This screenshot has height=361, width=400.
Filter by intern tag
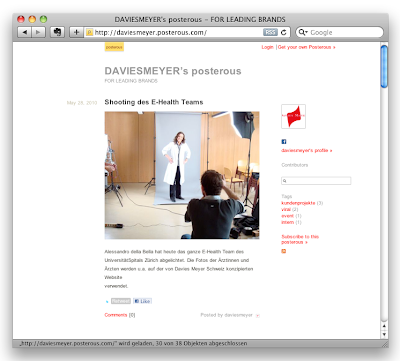click(x=287, y=222)
